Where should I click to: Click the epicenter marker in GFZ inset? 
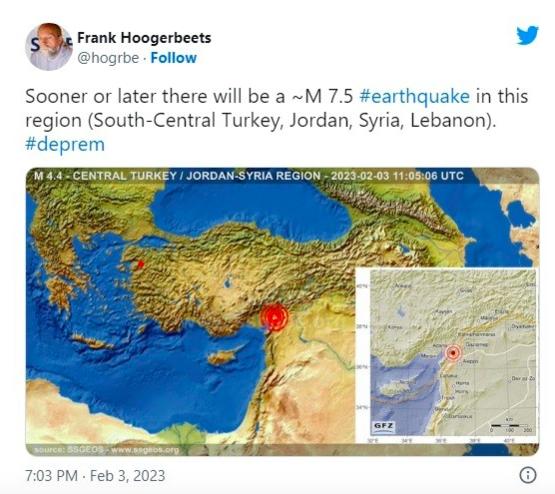pyautogui.click(x=453, y=353)
